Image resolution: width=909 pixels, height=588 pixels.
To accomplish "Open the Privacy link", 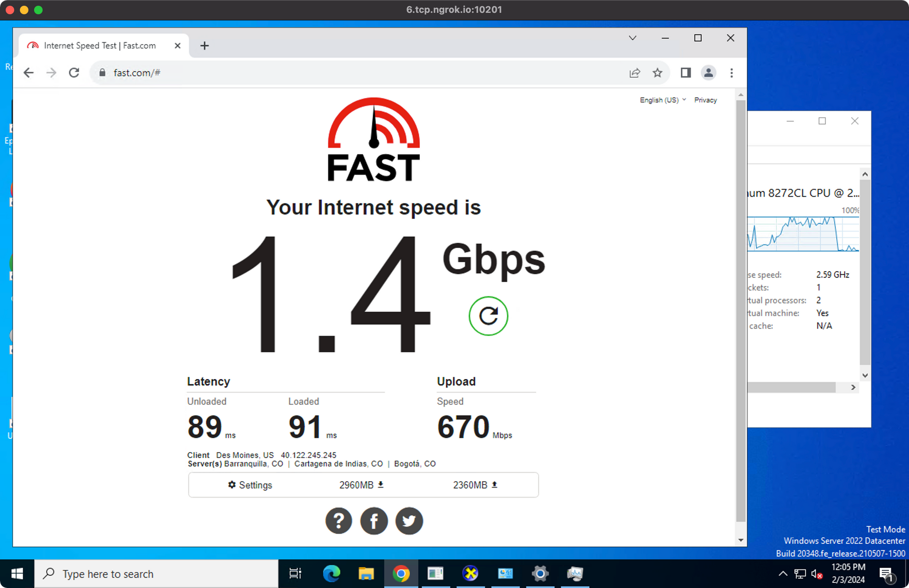I will click(705, 100).
